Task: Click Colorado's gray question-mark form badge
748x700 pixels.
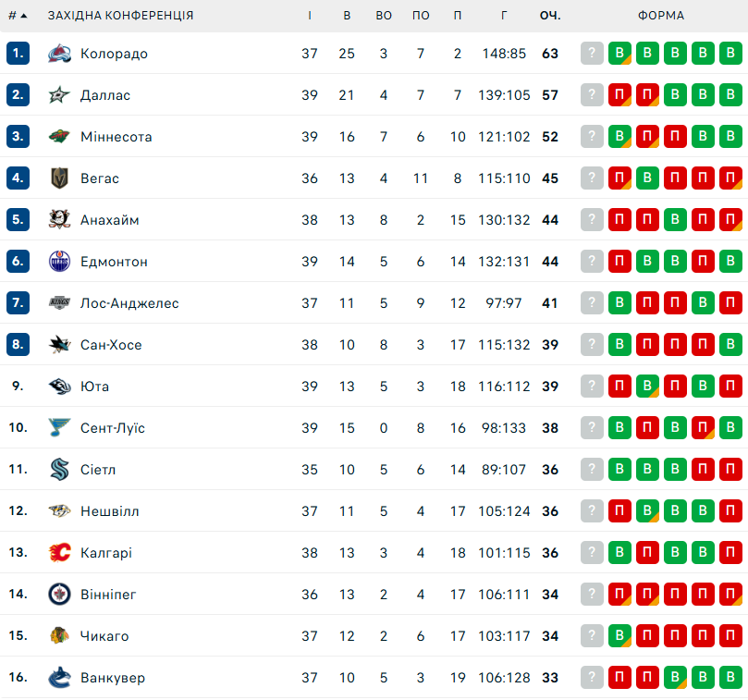Action: (593, 54)
